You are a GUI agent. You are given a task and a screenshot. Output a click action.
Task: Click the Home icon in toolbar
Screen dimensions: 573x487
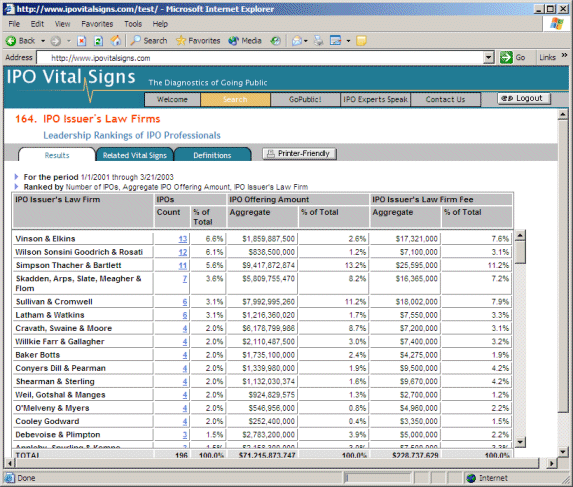point(116,41)
